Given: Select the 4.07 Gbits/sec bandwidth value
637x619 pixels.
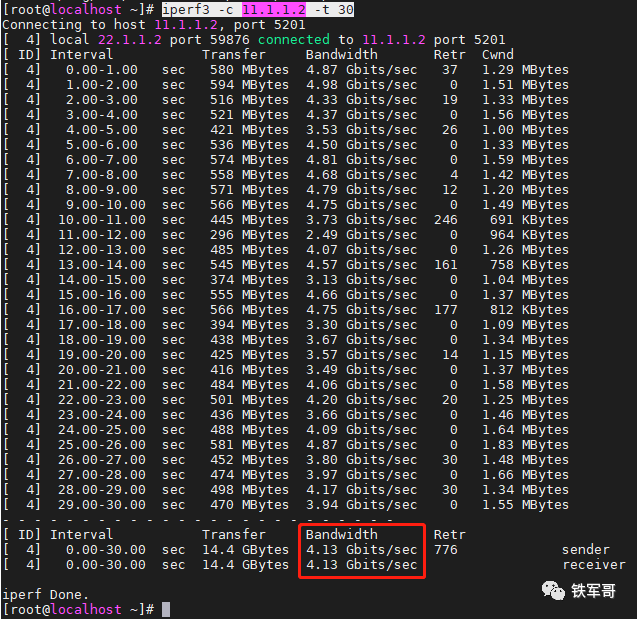Looking at the screenshot, I should click(x=362, y=250).
